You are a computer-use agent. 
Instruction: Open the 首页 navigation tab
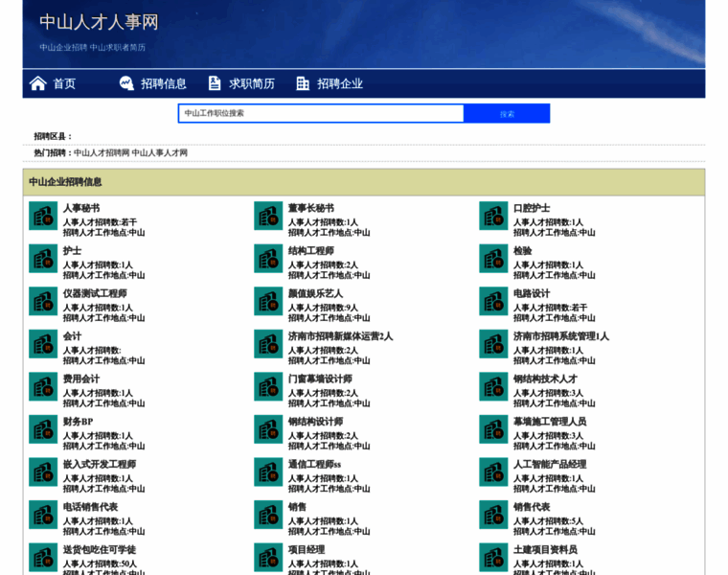(64, 83)
